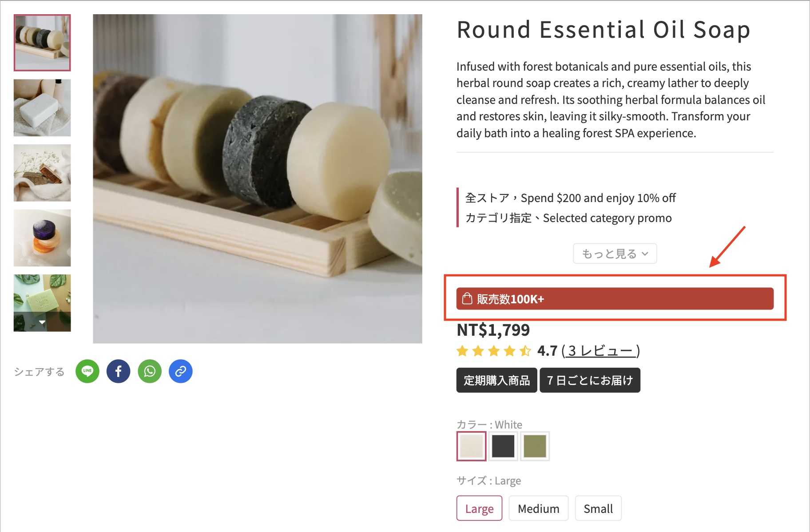Expand promotions with もっと見る
This screenshot has height=532, width=810.
click(615, 254)
